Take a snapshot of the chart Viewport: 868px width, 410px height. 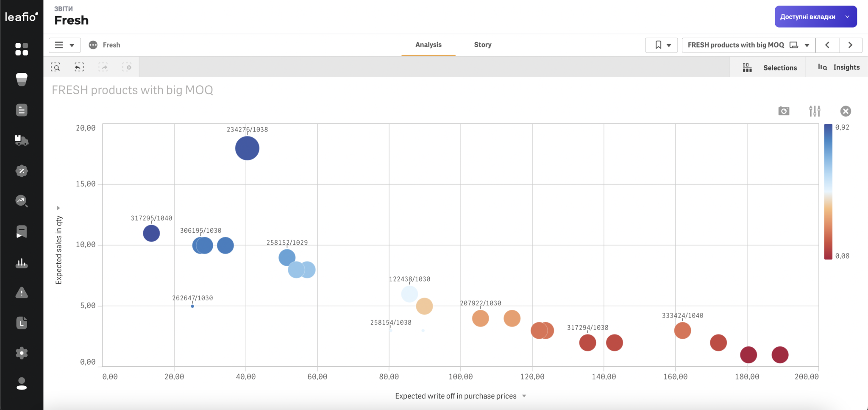click(x=784, y=111)
